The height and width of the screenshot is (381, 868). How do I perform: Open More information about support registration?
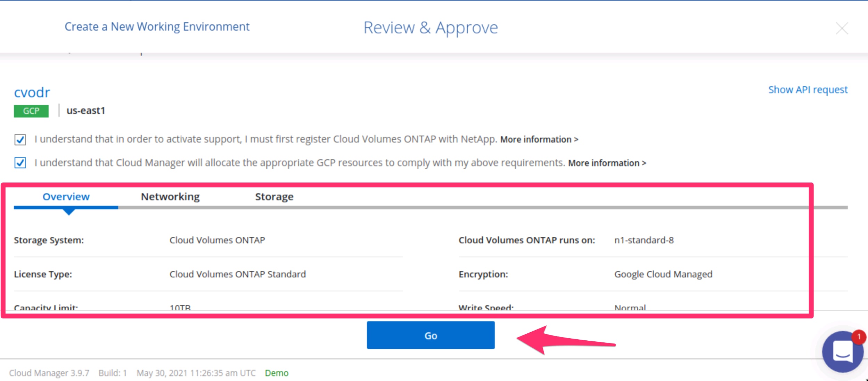coord(539,139)
